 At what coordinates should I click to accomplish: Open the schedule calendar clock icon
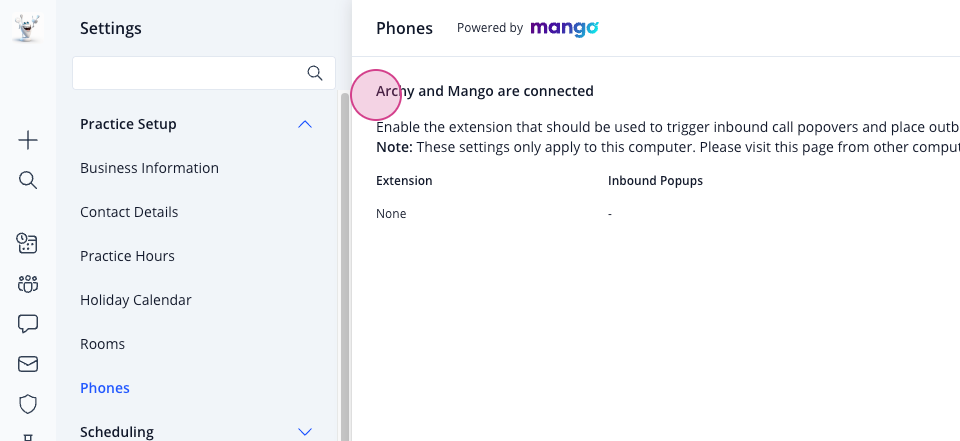click(x=28, y=243)
